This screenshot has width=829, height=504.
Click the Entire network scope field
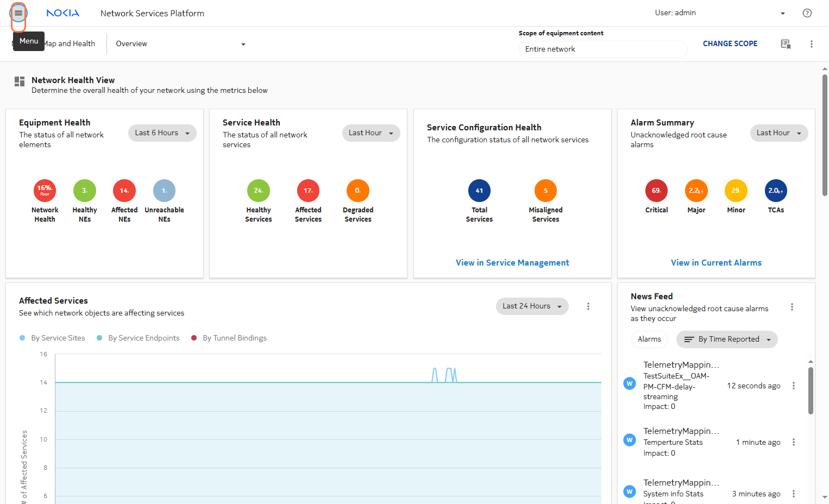point(602,49)
